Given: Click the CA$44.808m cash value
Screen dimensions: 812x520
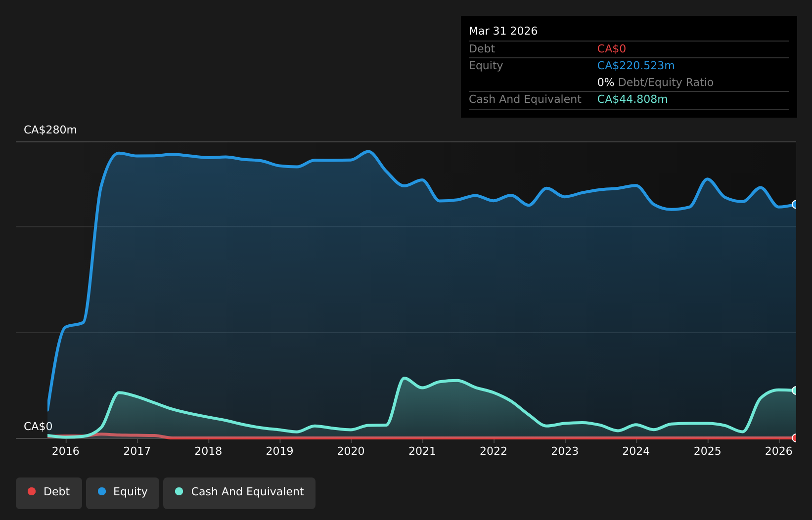Looking at the screenshot, I should pos(632,99).
